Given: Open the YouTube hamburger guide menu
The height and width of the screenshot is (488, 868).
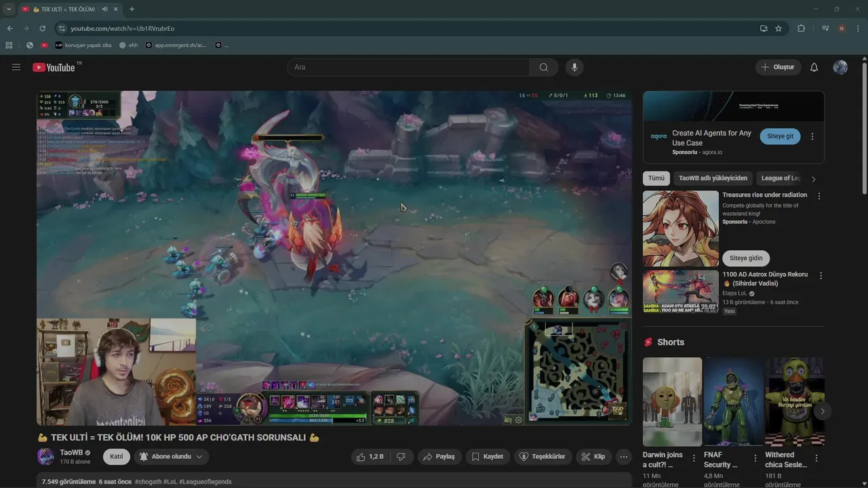Looking at the screenshot, I should point(16,67).
